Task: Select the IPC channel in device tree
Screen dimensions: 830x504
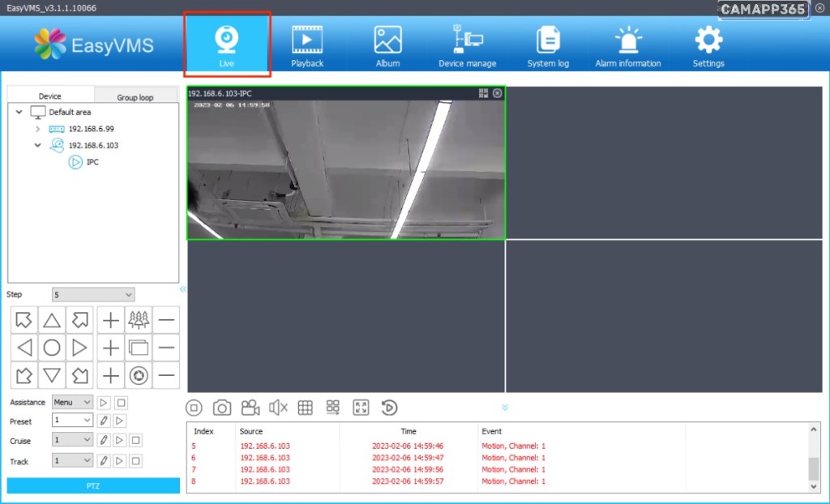Action: [92, 162]
